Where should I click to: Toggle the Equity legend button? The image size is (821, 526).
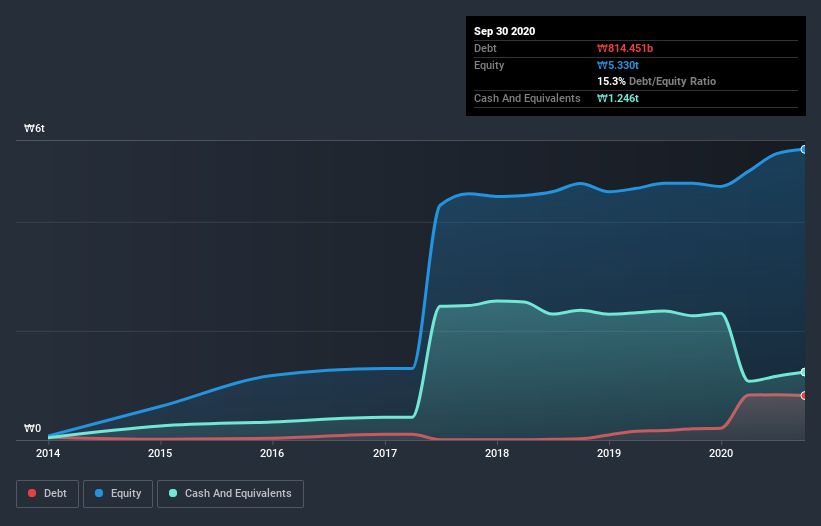pyautogui.click(x=118, y=494)
